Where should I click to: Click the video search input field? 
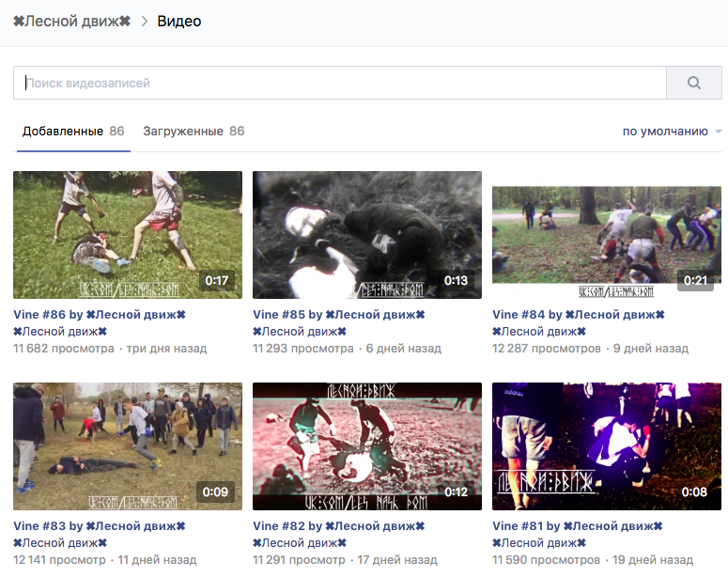pos(338,83)
